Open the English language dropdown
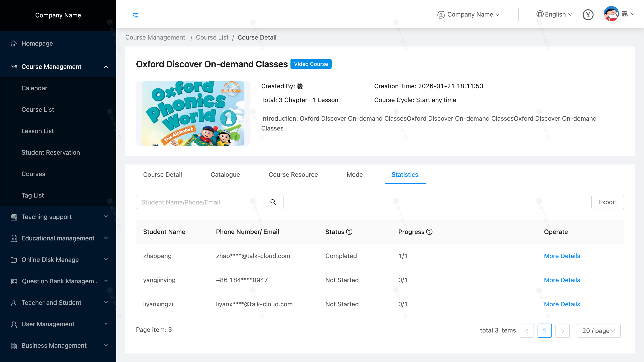The height and width of the screenshot is (362, 644). [x=555, y=15]
